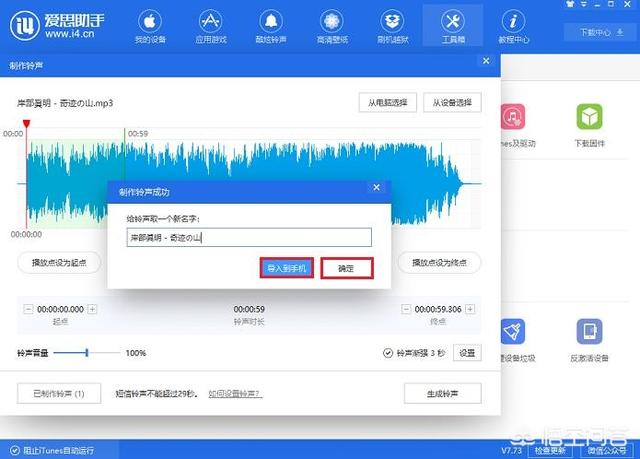Click the 100% volume value
This screenshot has width=640, height=459.
coord(136,353)
